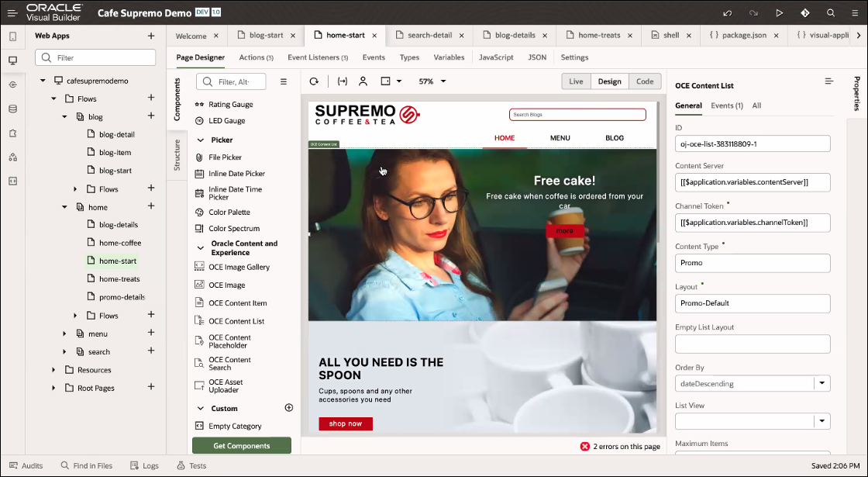Toggle code between markers icon in designer toolbar
Viewport: 868px width, 477px height.
[x=342, y=81]
